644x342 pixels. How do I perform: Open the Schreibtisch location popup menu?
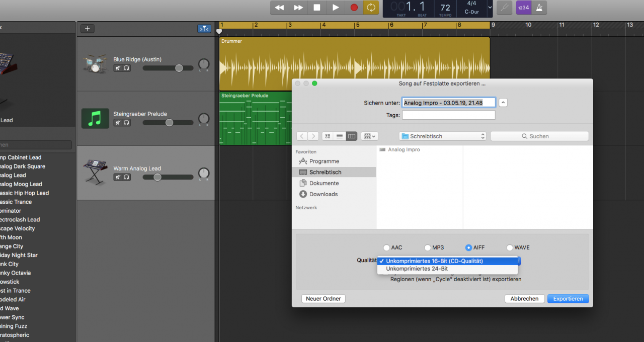click(x=443, y=136)
